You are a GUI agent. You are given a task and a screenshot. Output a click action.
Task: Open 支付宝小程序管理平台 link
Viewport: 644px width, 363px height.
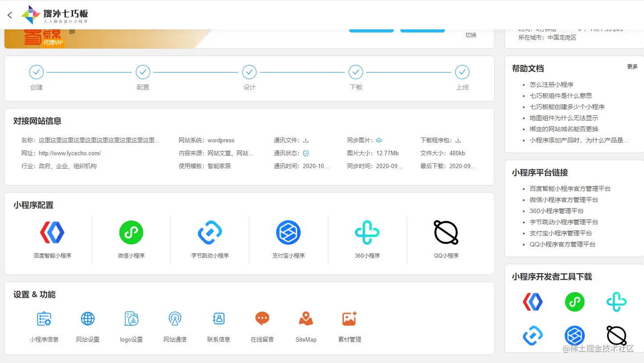tap(561, 233)
